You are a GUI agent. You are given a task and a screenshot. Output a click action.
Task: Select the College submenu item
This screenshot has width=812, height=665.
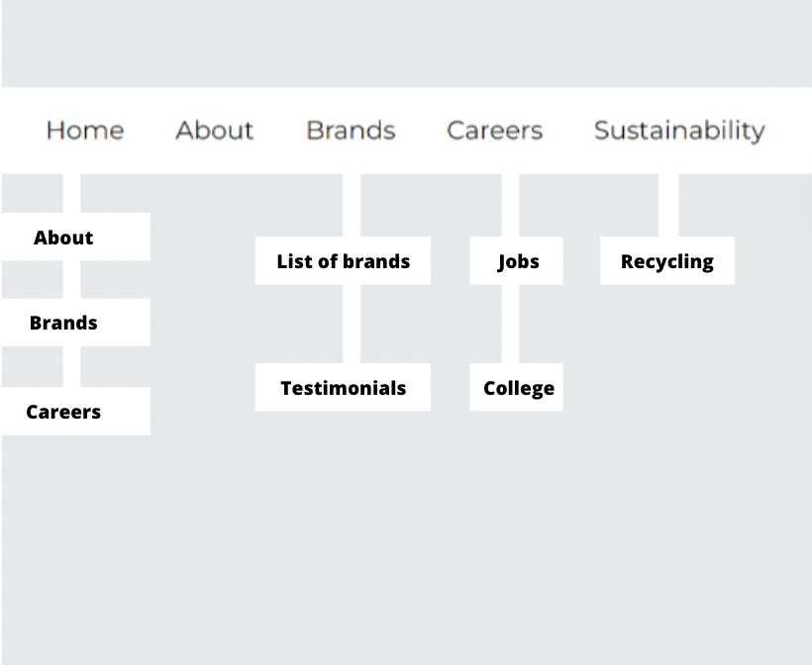516,388
